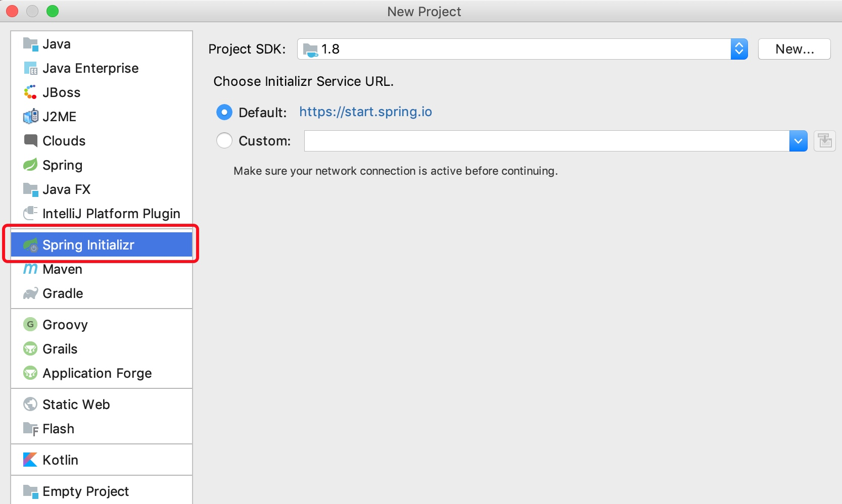
Task: Close the New Project window
Action: click(x=12, y=11)
